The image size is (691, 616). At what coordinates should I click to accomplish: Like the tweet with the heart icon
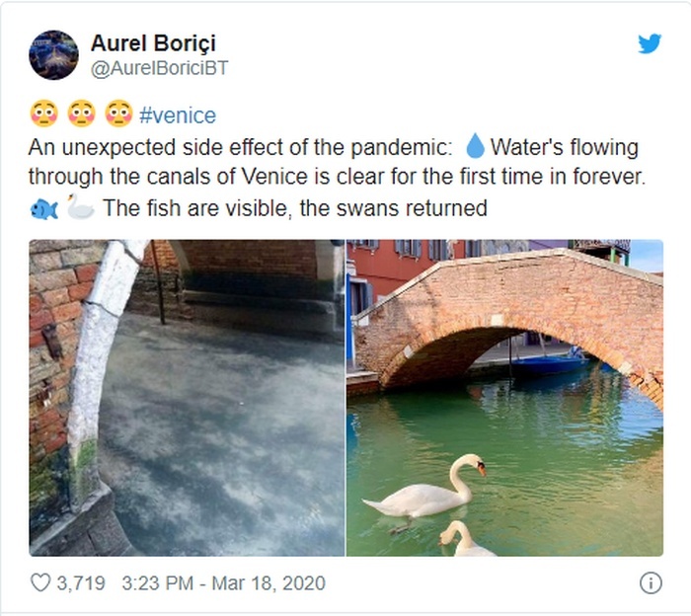click(x=40, y=582)
